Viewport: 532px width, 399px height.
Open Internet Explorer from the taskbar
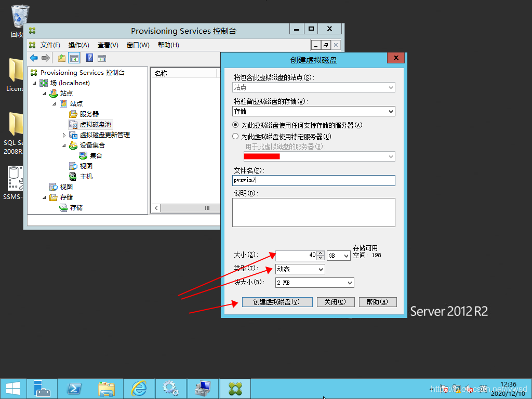coord(139,388)
